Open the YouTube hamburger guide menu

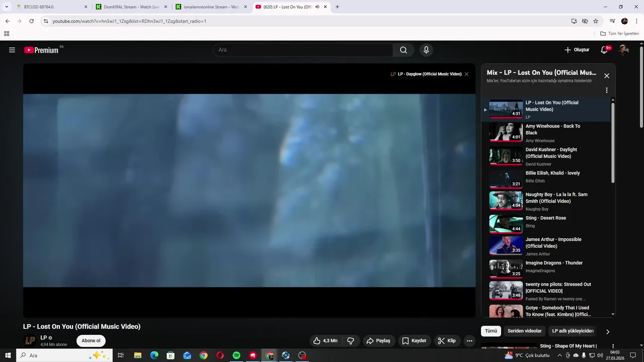[x=12, y=50]
